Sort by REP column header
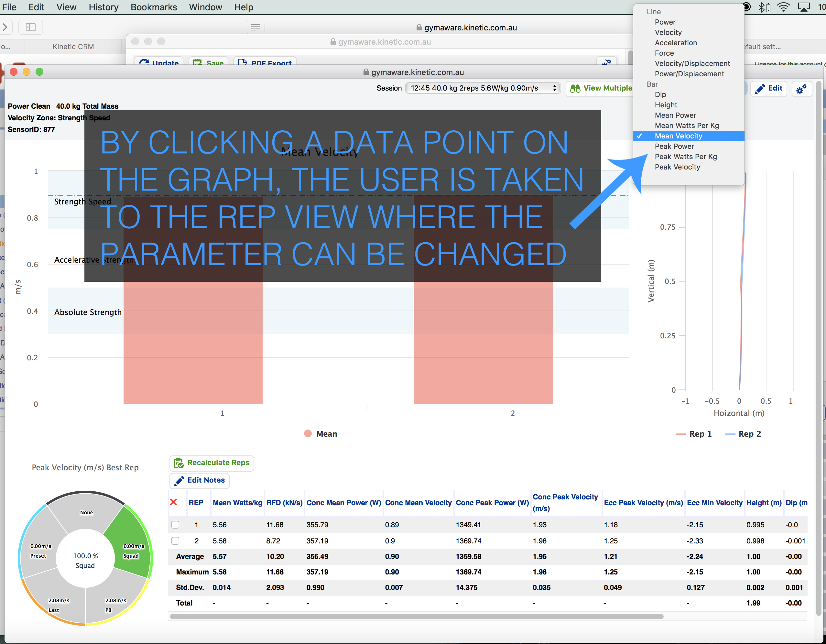The height and width of the screenshot is (644, 826). (x=196, y=503)
